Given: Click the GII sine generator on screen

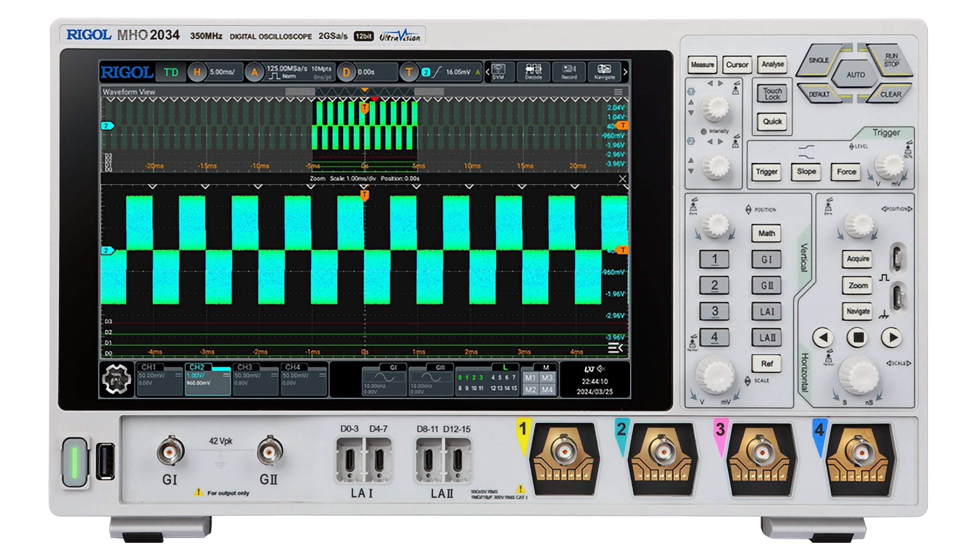Looking at the screenshot, I should click(430, 379).
